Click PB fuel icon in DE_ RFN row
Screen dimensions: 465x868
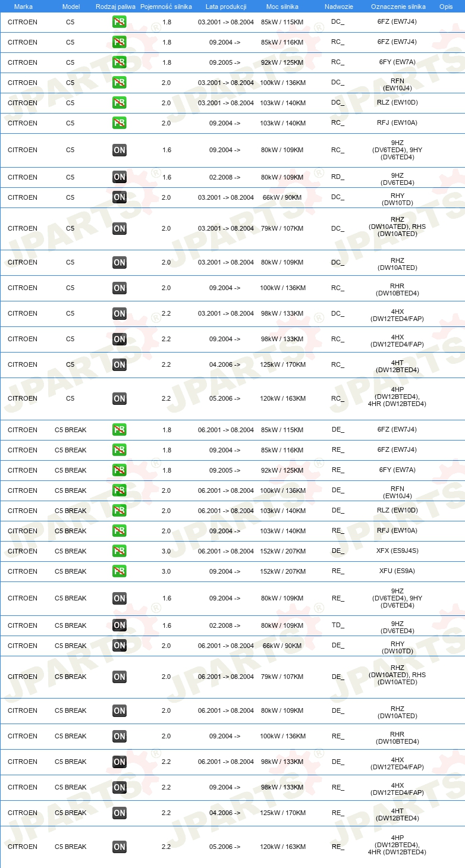coord(120,490)
